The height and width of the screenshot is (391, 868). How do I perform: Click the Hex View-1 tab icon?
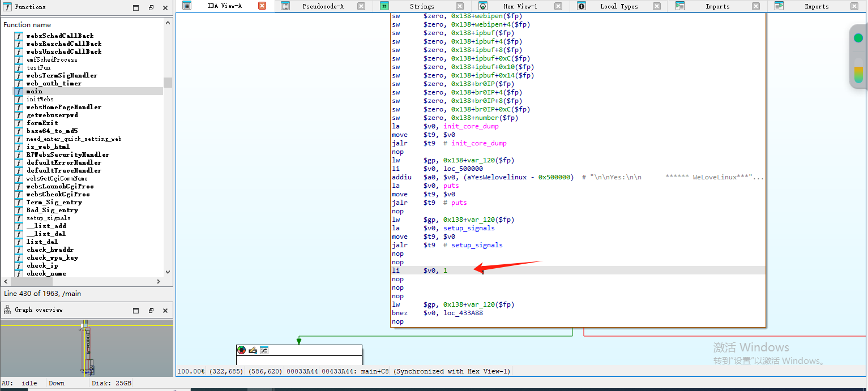(x=483, y=6)
